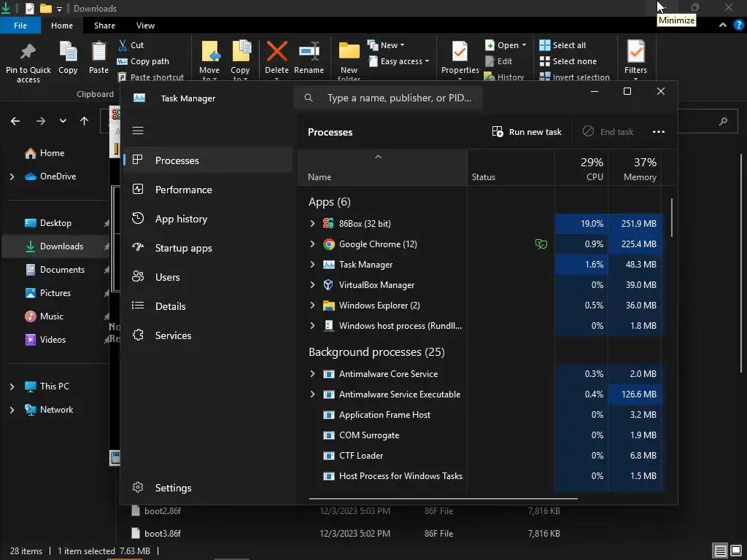This screenshot has width=747, height=560.
Task: Switch to the Share ribbon tab
Action: pyautogui.click(x=104, y=26)
